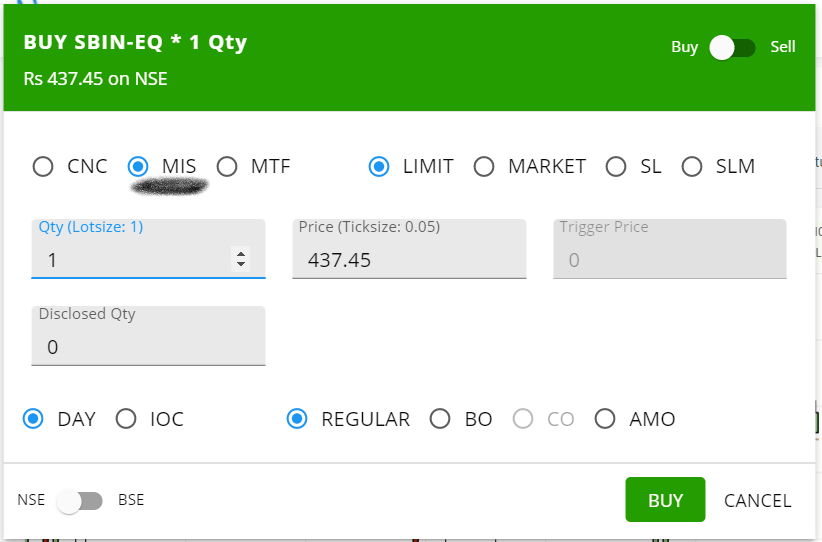Click the Disclosed Qty field
The image size is (822, 542).
click(x=148, y=336)
